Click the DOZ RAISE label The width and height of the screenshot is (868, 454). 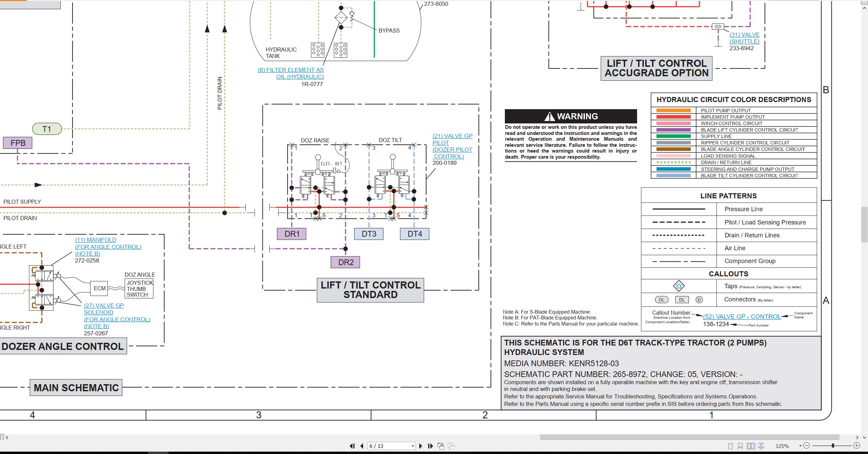click(x=315, y=140)
